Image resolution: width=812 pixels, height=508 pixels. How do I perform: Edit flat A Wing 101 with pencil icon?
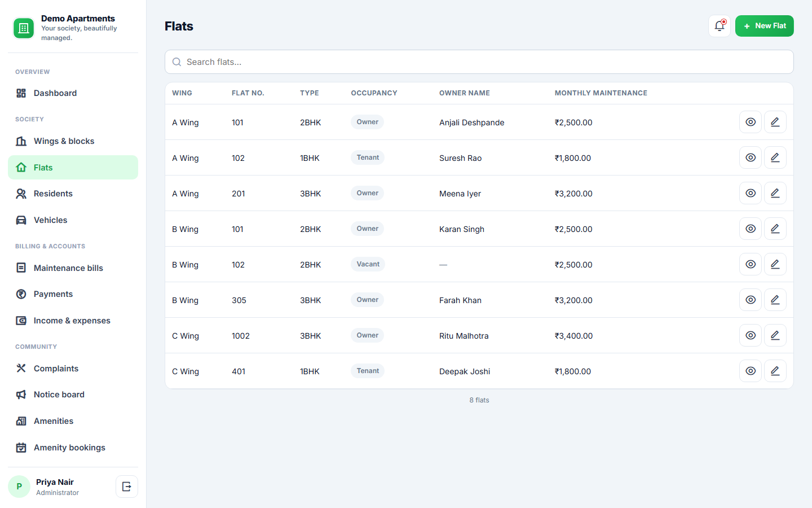pyautogui.click(x=775, y=122)
